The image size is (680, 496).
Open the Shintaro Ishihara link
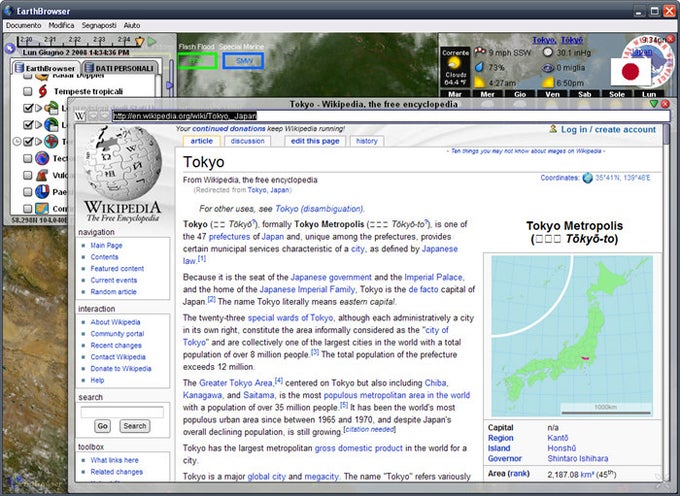[578, 458]
